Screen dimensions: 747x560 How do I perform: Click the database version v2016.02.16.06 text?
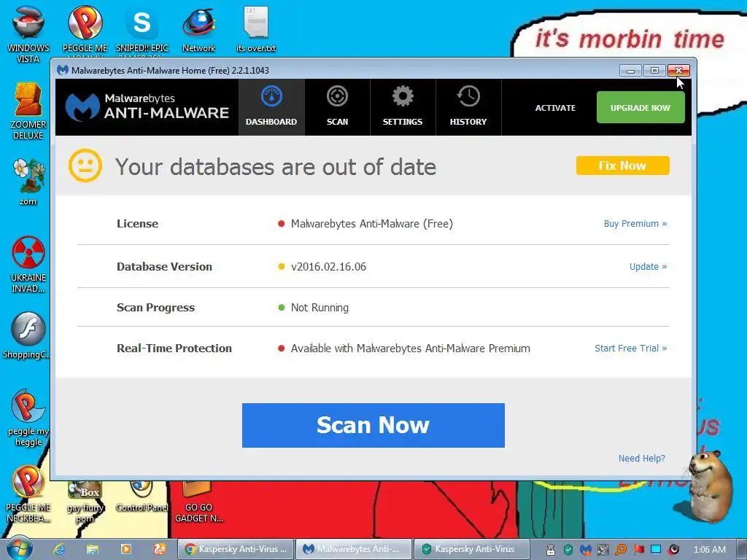328,267
